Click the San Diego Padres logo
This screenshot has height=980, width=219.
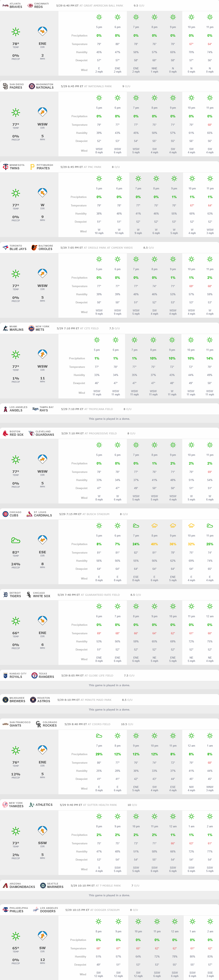coord(5,86)
